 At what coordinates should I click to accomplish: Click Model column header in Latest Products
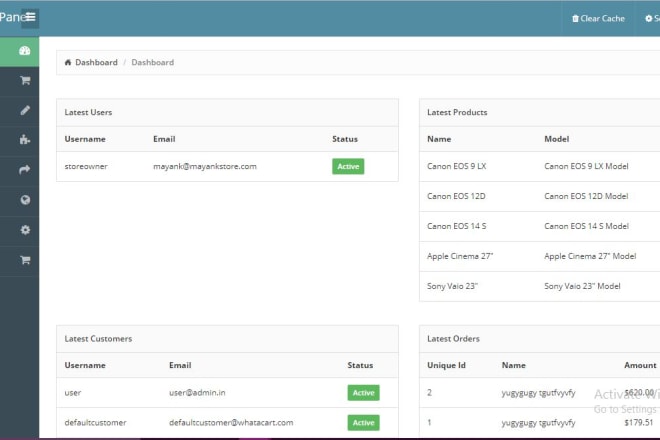coord(556,139)
